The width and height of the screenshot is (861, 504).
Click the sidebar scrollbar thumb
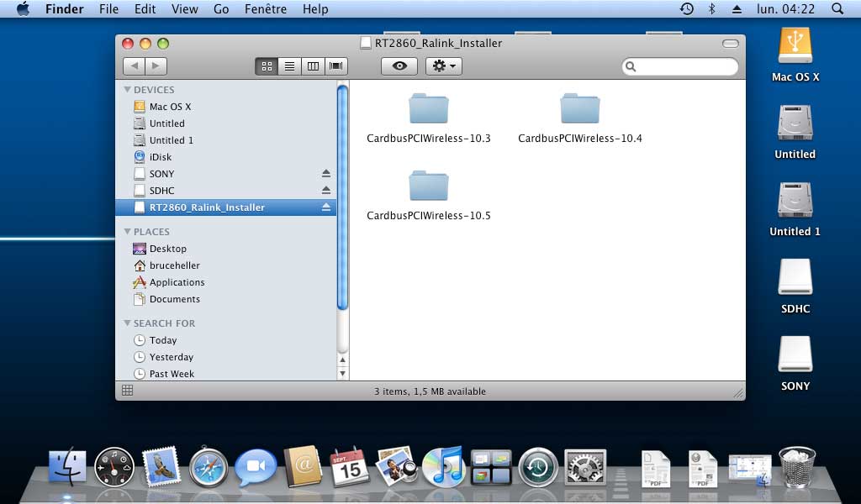click(x=343, y=197)
